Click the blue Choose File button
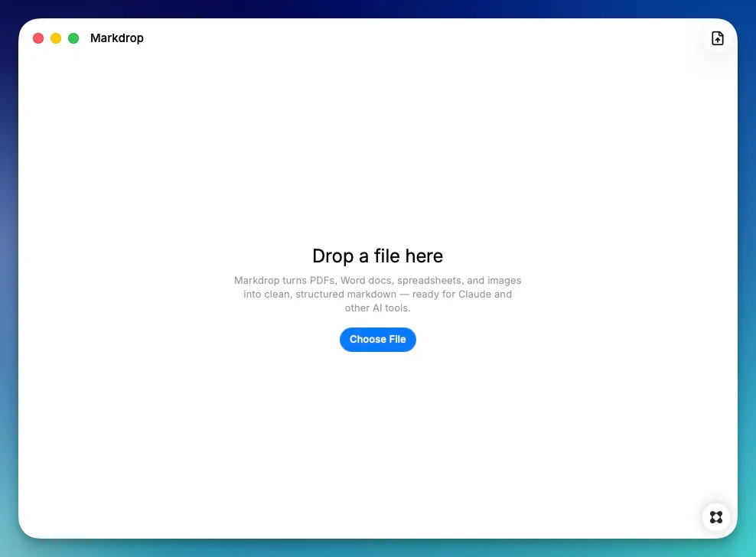The height and width of the screenshot is (557, 756). [x=377, y=340]
